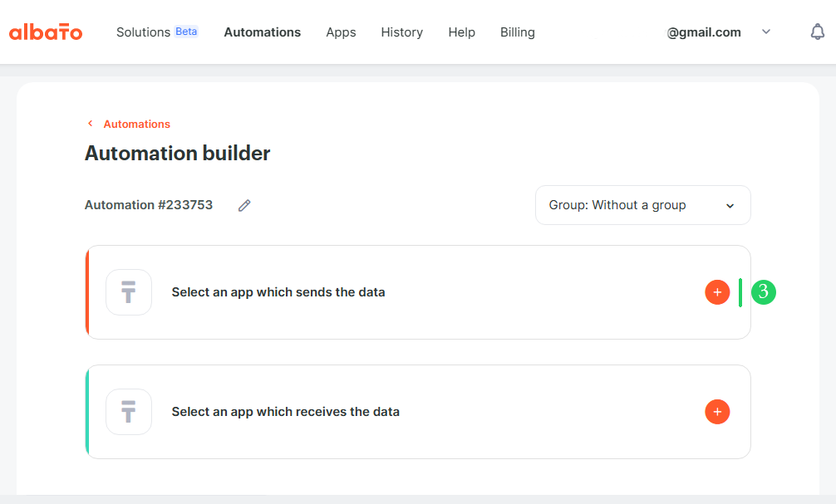
Task: Go to Automations nav item
Action: pos(263,32)
